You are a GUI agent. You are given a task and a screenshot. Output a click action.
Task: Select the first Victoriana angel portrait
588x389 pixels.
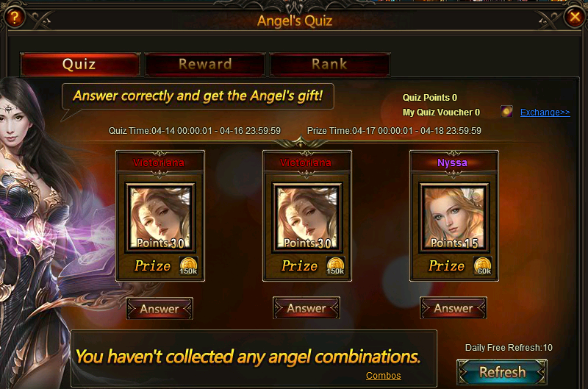point(160,218)
